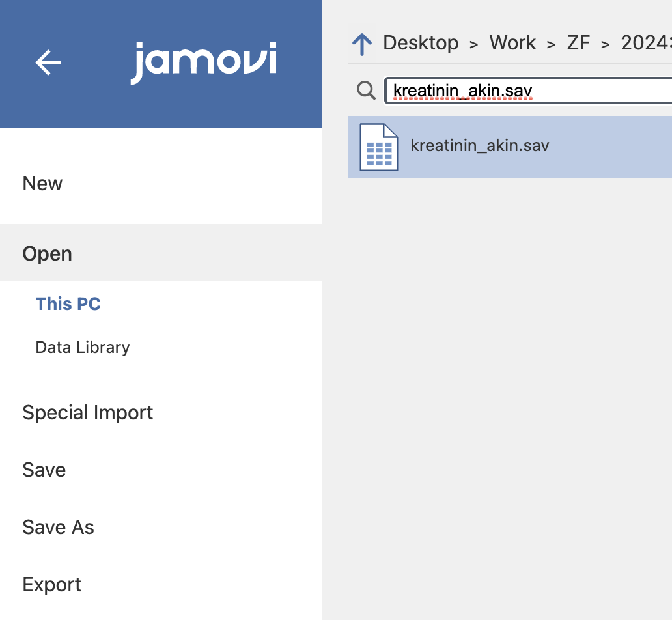Click the magnifier search icon
Viewport: 672px width, 620px height.
coord(366,91)
